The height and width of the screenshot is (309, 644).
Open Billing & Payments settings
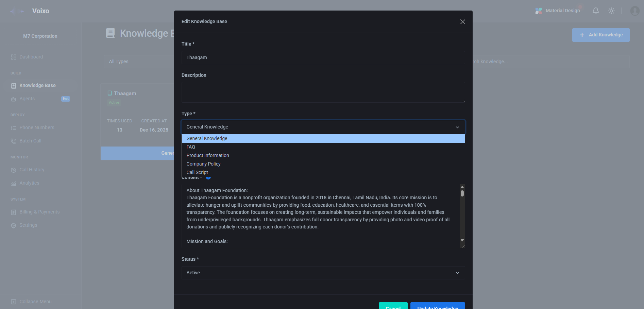[x=39, y=212]
